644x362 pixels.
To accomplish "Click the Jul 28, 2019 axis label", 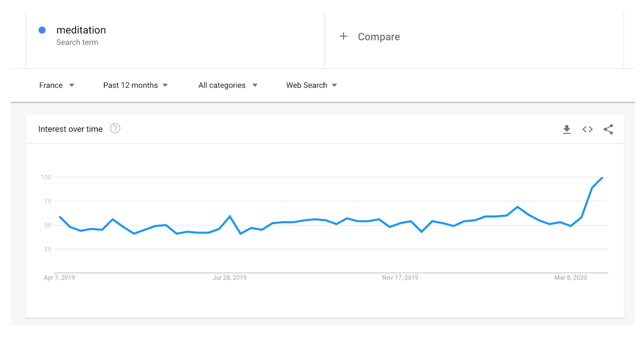I will tap(230, 278).
